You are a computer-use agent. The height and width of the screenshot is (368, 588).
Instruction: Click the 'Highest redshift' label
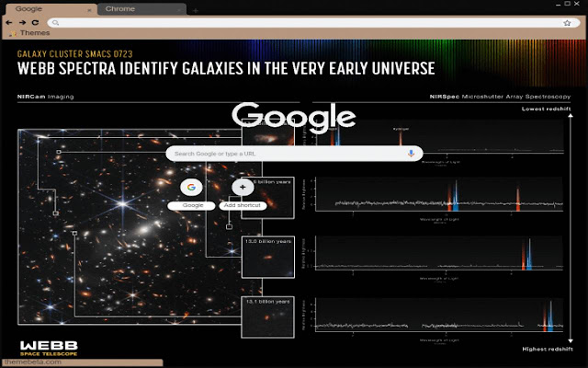tap(548, 350)
